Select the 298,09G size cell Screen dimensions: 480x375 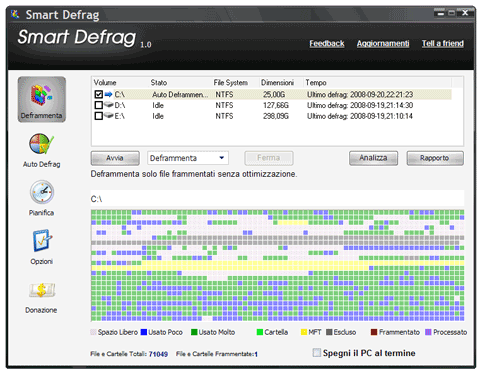click(x=276, y=116)
